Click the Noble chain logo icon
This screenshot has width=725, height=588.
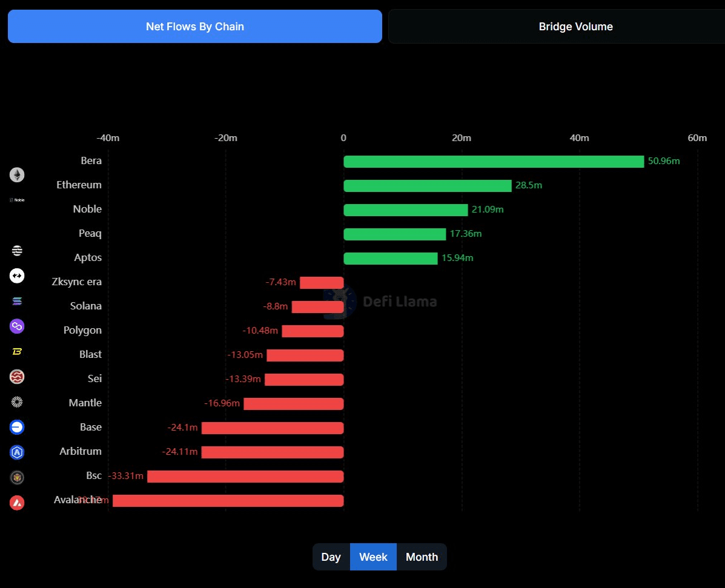(x=17, y=200)
